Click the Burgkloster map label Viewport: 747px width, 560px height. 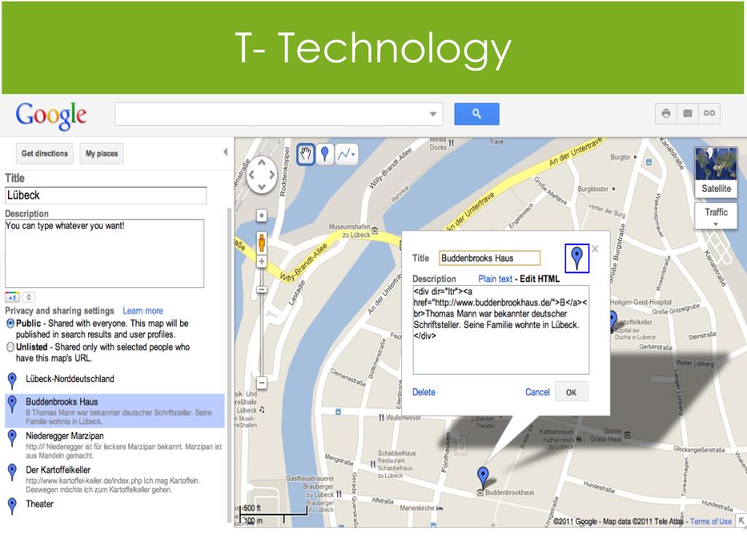coord(593,189)
